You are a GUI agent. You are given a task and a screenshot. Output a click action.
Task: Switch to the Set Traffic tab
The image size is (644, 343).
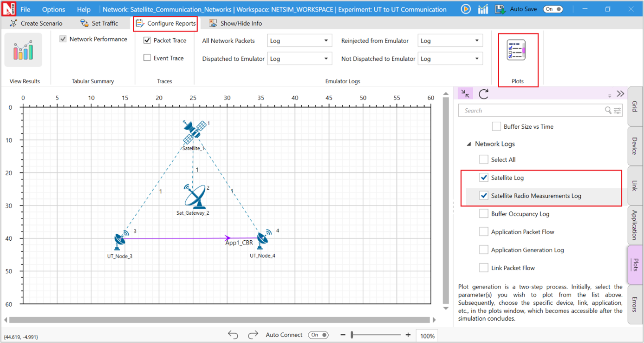pyautogui.click(x=99, y=23)
